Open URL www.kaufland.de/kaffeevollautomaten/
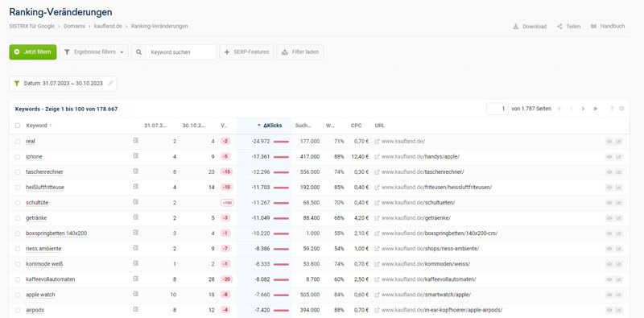The width and height of the screenshot is (644, 318). coord(429,279)
